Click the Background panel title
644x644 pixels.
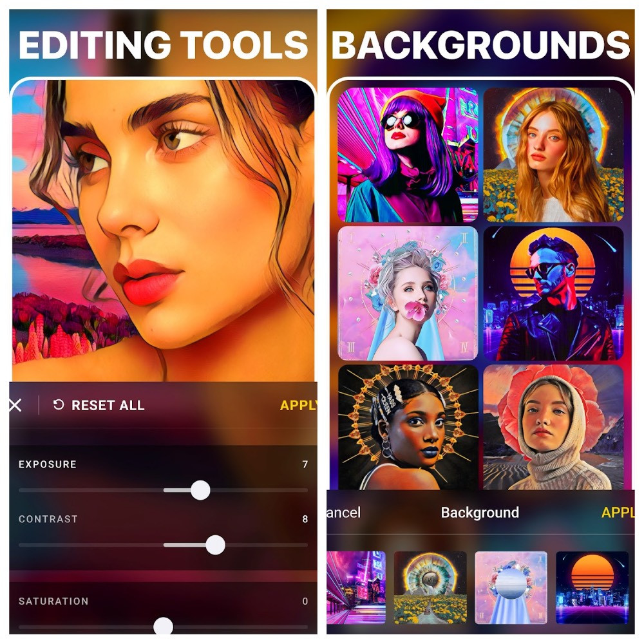tap(480, 513)
